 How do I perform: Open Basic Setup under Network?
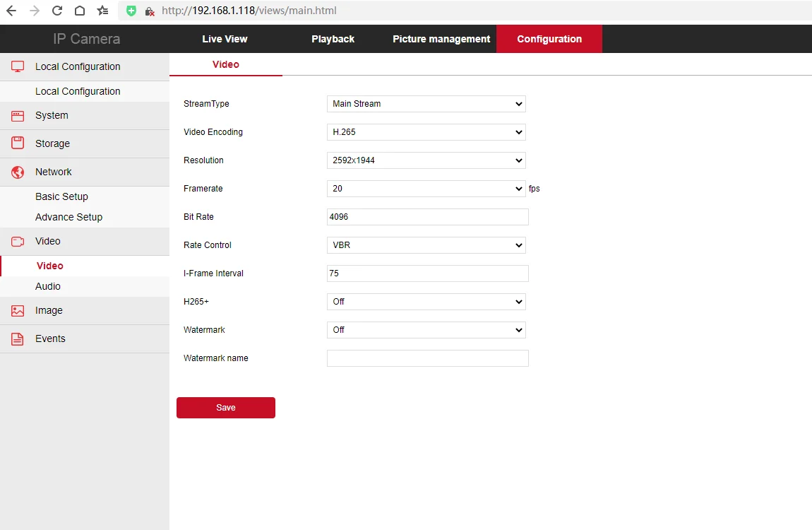pos(61,196)
